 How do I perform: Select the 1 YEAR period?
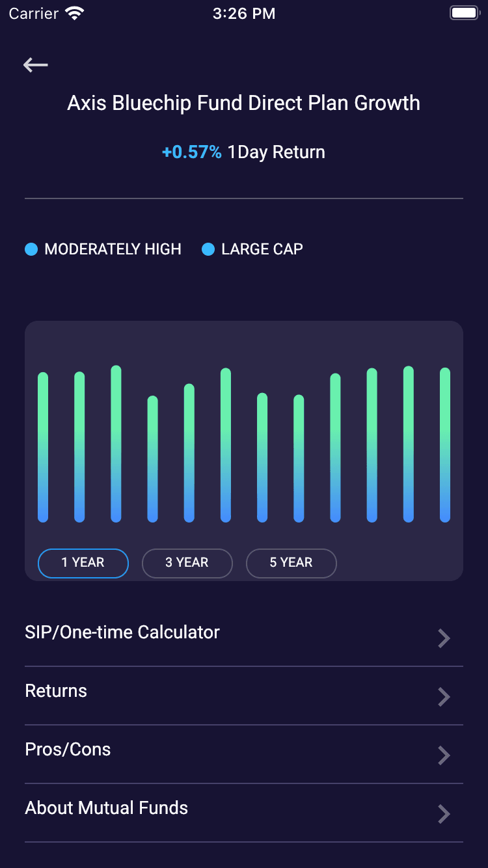(x=83, y=563)
